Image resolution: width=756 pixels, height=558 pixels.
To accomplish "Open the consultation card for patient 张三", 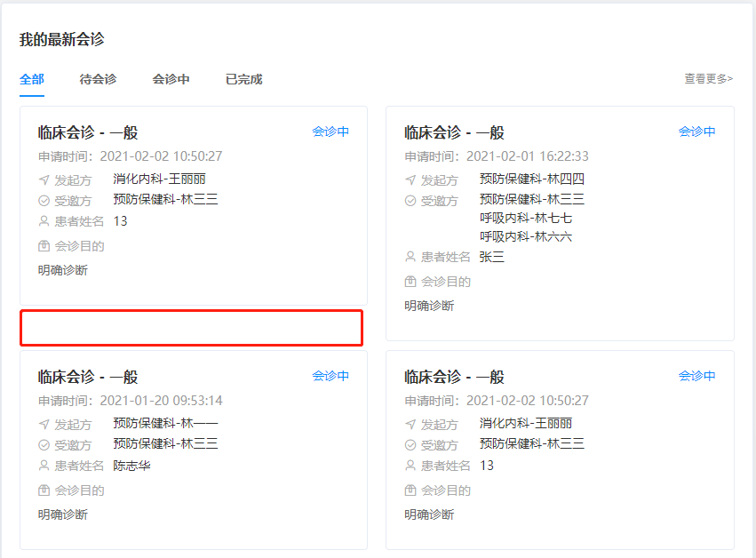I will point(560,223).
